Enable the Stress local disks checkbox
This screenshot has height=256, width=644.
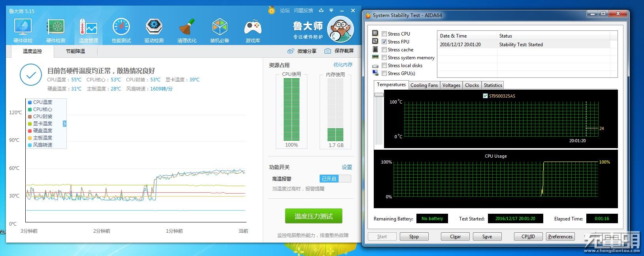click(x=384, y=66)
